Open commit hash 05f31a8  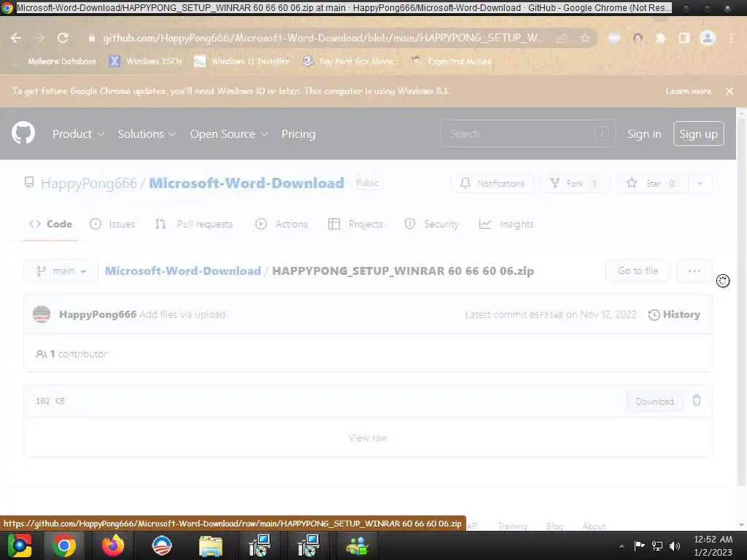tap(546, 315)
